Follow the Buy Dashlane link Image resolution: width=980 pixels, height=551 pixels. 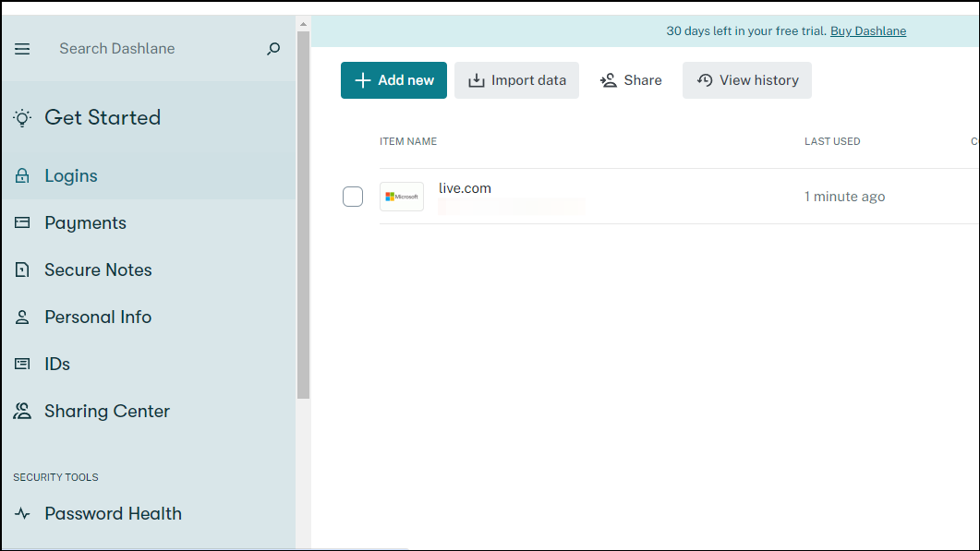(x=868, y=31)
